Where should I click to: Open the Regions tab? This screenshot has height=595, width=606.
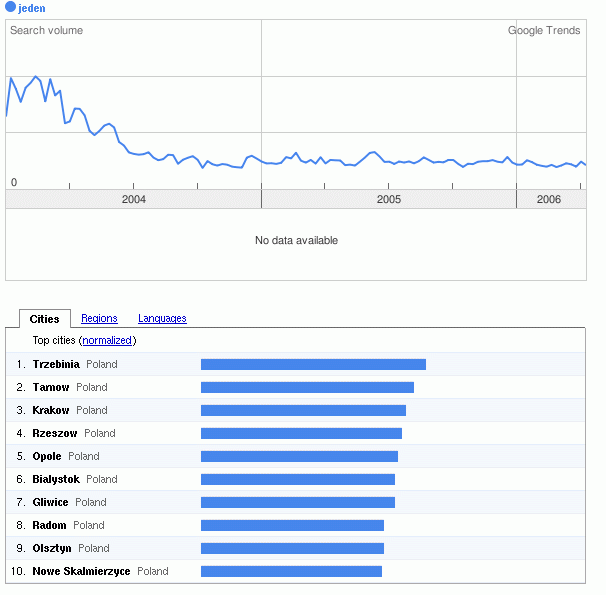pos(99,319)
